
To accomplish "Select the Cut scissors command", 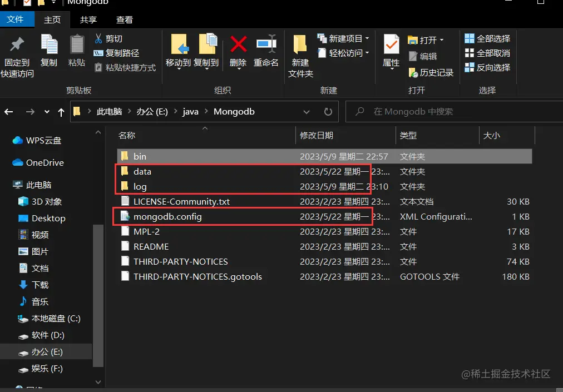I will (x=108, y=38).
